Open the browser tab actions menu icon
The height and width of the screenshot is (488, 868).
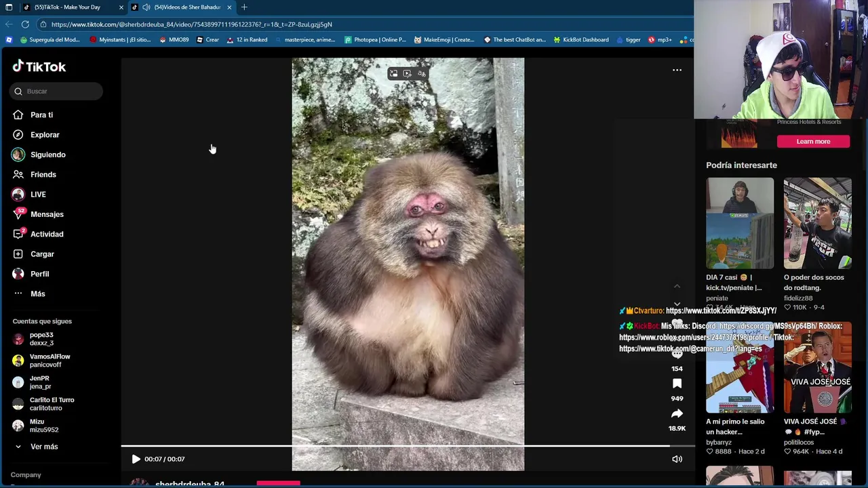click(x=9, y=7)
